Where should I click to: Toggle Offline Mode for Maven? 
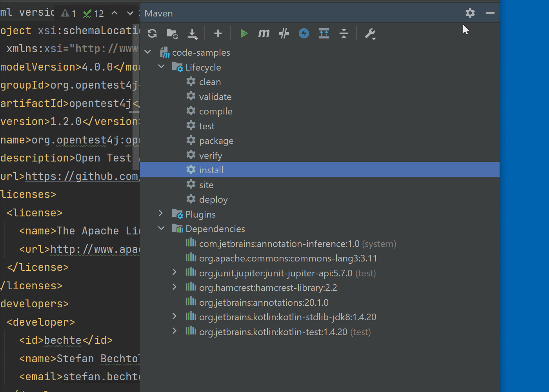(x=304, y=33)
